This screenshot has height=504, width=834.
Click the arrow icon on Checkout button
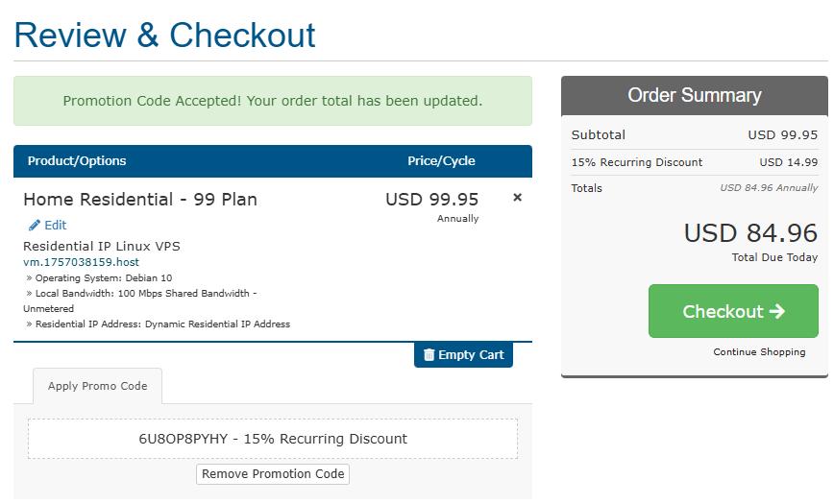click(777, 312)
